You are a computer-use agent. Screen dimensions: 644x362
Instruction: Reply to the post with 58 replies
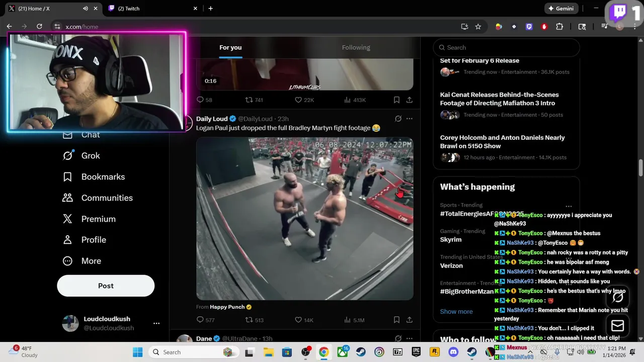(204, 100)
